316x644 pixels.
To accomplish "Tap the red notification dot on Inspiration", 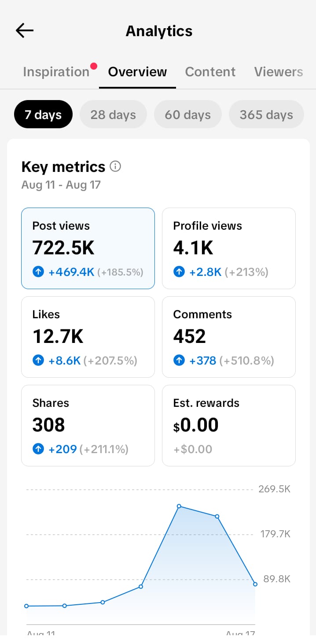I will 93,66.
